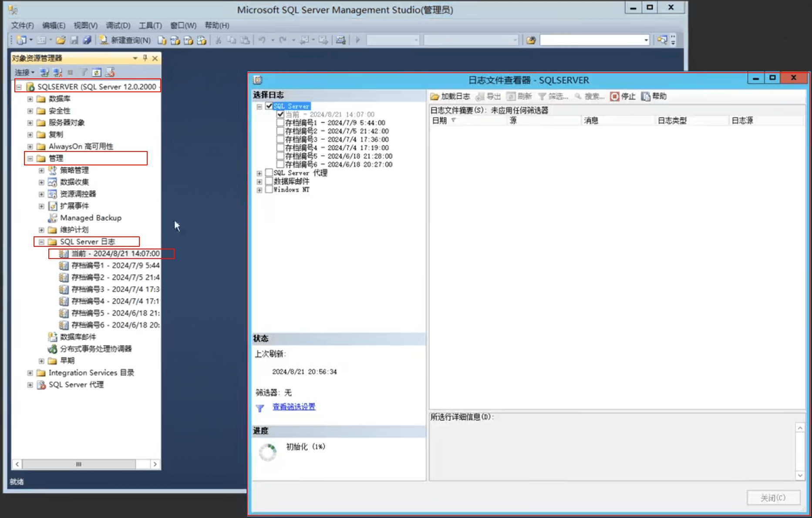Click the Close (关闭) button in log viewer
Image resolution: width=812 pixels, height=518 pixels.
[x=773, y=498]
